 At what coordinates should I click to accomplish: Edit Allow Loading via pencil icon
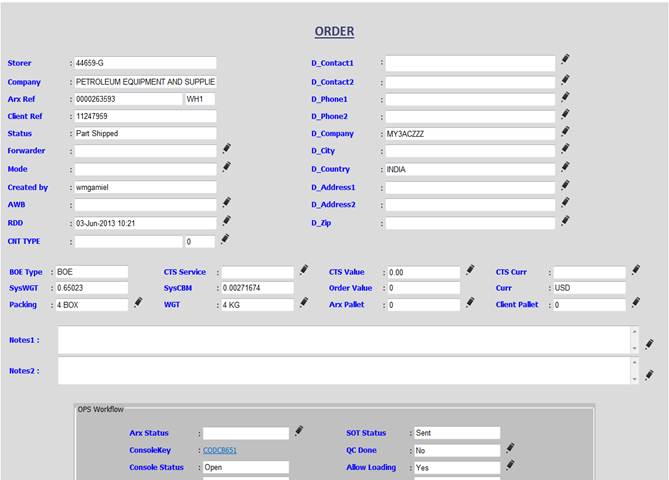pyautogui.click(x=510, y=465)
